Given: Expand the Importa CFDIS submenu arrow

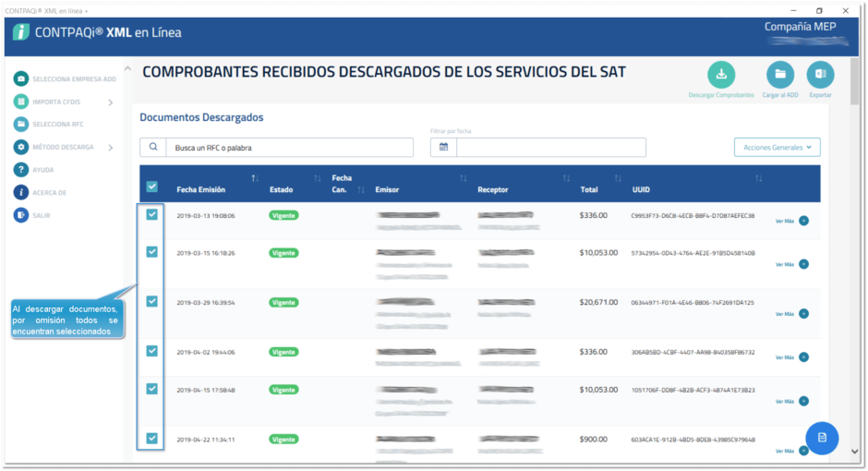Looking at the screenshot, I should click(x=111, y=102).
